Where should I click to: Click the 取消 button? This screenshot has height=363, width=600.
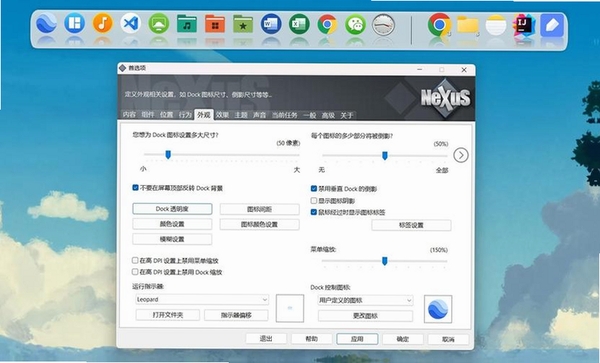coord(448,339)
